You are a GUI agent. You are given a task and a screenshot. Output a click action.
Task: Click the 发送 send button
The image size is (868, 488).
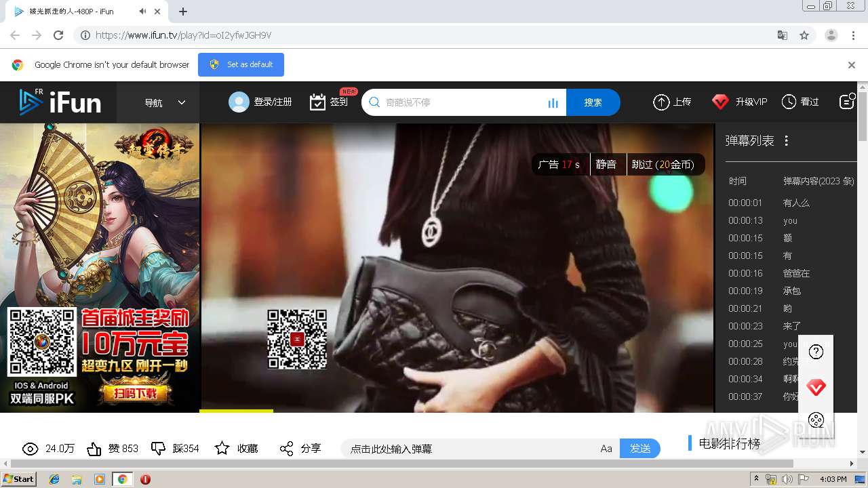pyautogui.click(x=640, y=449)
